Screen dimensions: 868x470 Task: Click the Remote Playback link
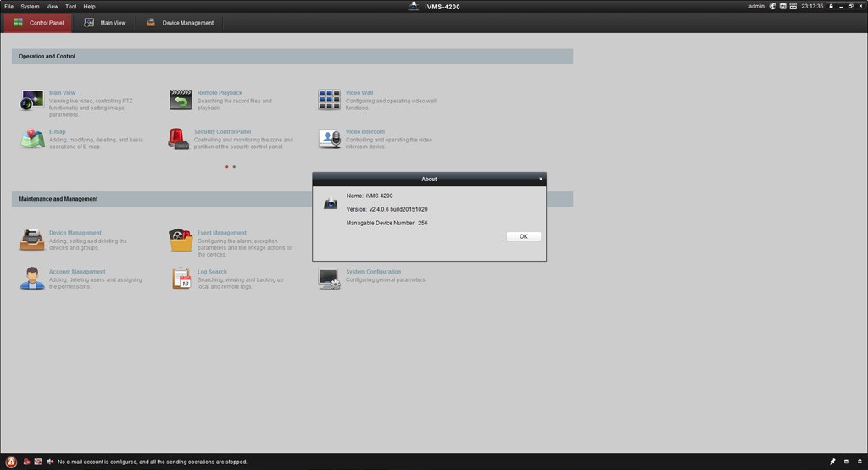coord(220,93)
